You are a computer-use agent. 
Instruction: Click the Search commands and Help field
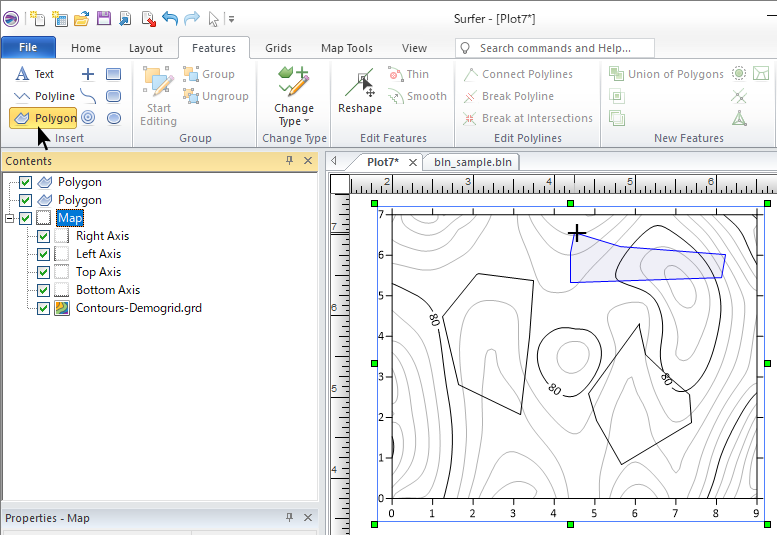(555, 48)
